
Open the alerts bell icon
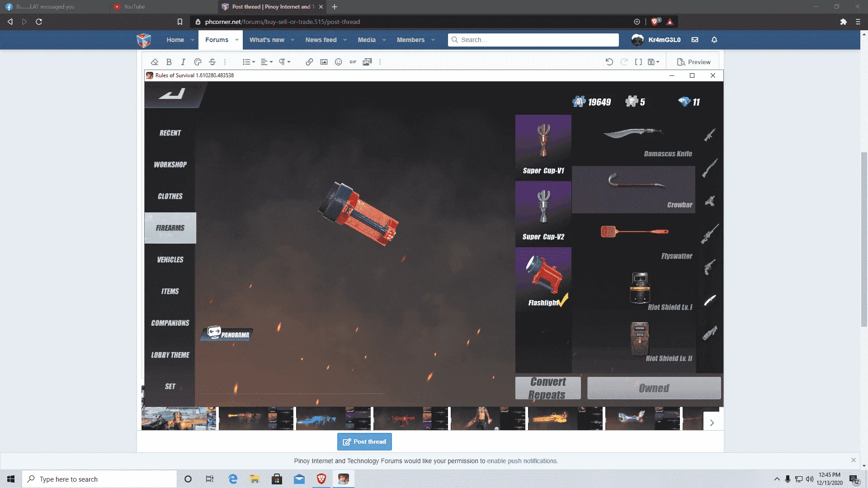click(x=714, y=40)
